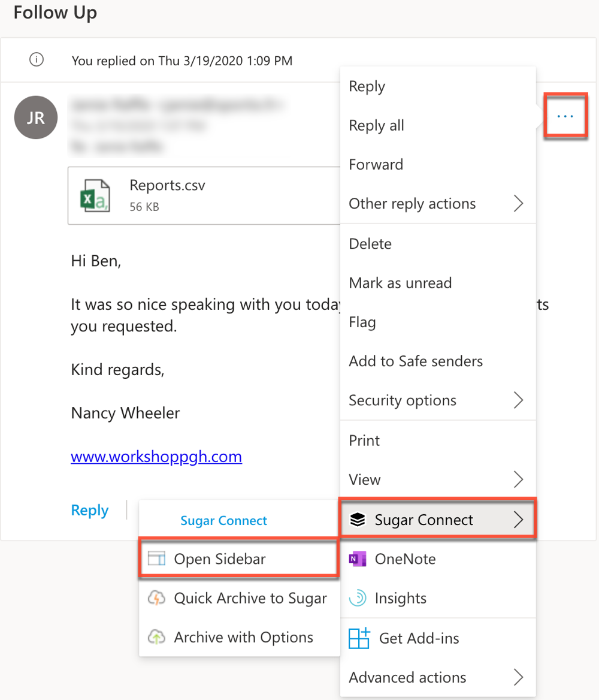This screenshot has width=599, height=700.
Task: Click the Open Sidebar panel icon
Action: pos(156,559)
